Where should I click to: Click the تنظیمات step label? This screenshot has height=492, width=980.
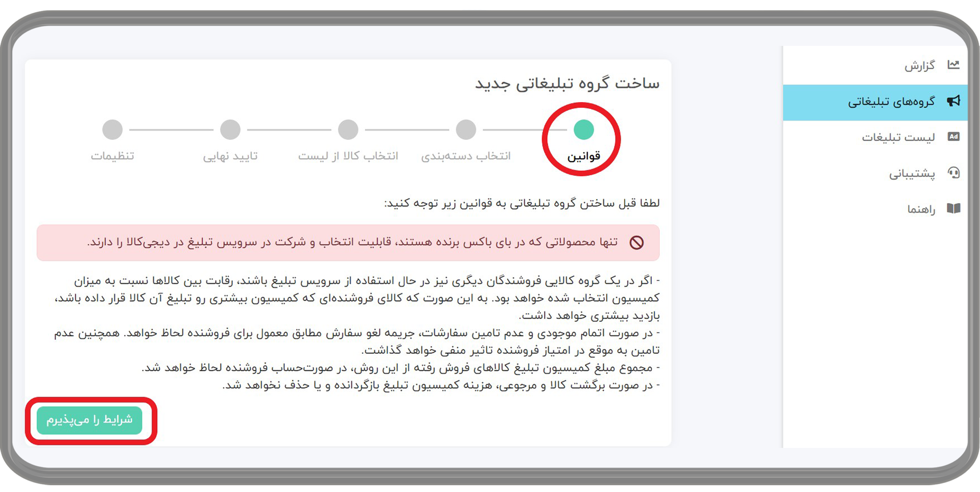[112, 156]
